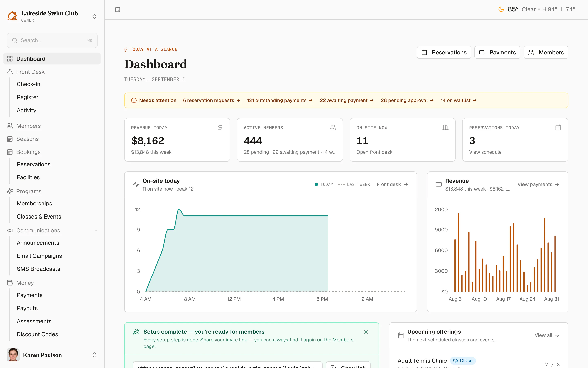Open Activity page

click(27, 110)
